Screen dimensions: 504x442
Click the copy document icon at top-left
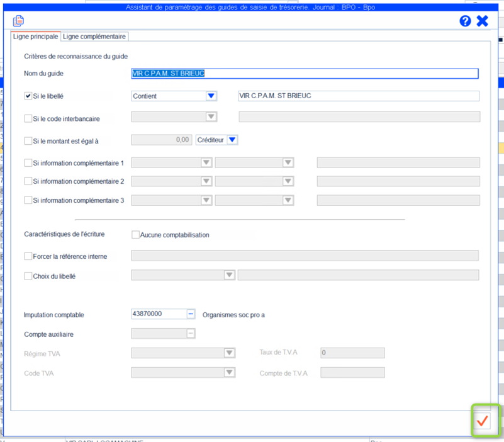point(18,21)
